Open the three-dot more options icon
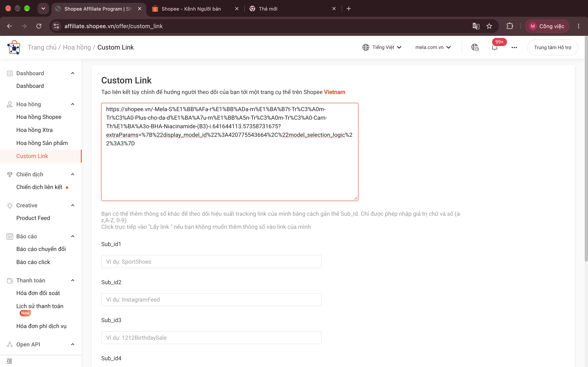Image resolution: width=588 pixels, height=367 pixels. [514, 48]
